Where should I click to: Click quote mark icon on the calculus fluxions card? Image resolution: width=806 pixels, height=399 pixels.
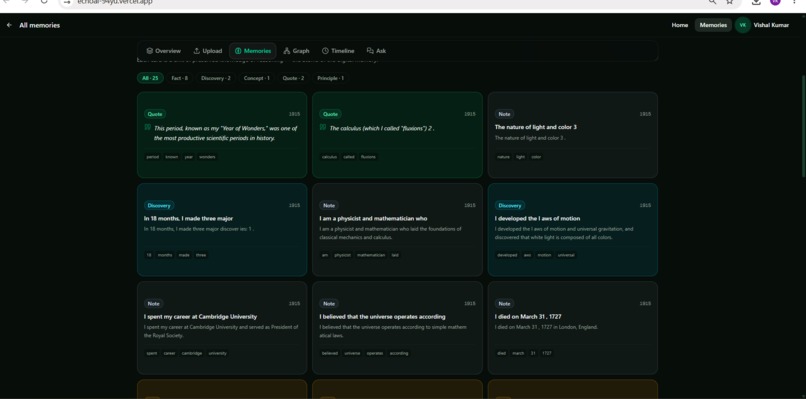click(x=323, y=127)
